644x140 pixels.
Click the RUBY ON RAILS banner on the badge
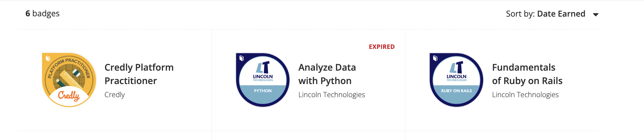coord(456,91)
